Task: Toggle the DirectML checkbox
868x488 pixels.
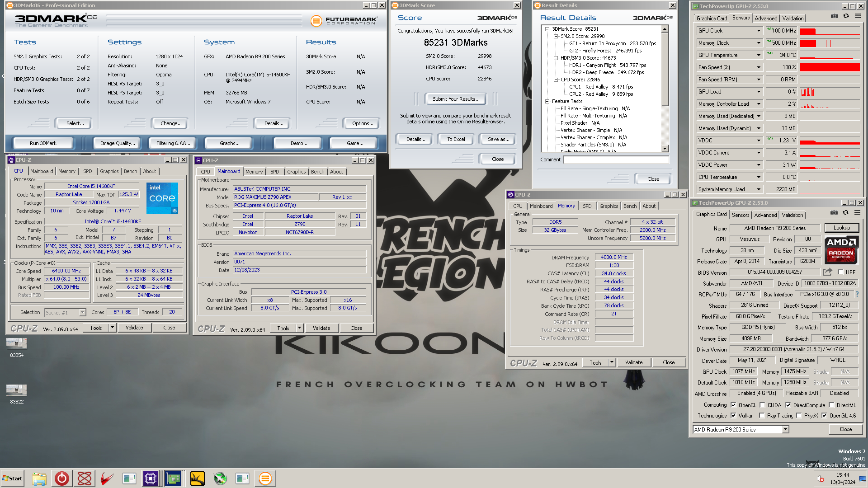Action: click(x=831, y=405)
